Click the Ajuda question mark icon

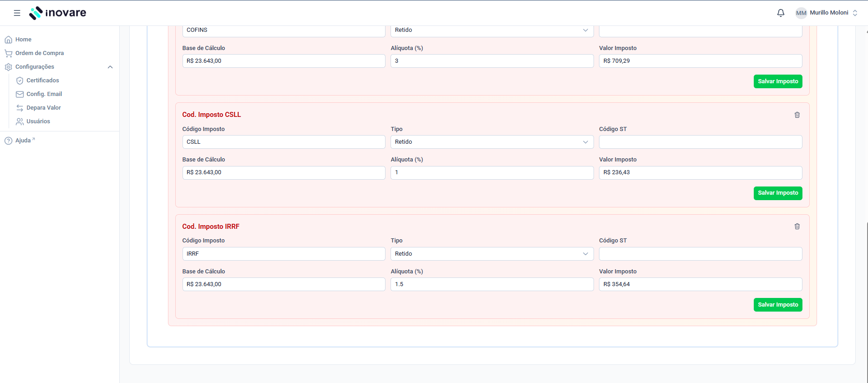click(x=8, y=141)
